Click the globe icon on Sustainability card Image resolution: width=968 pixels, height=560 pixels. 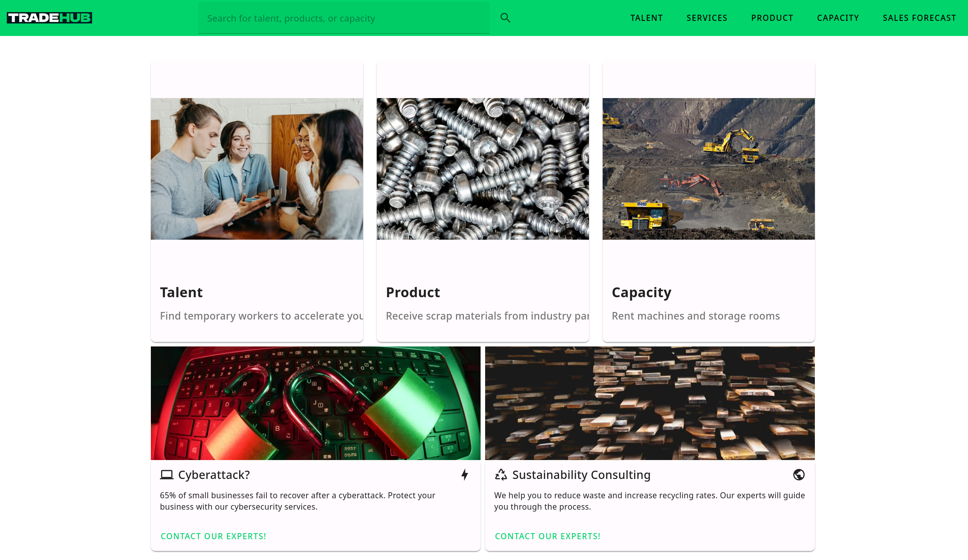coord(799,475)
